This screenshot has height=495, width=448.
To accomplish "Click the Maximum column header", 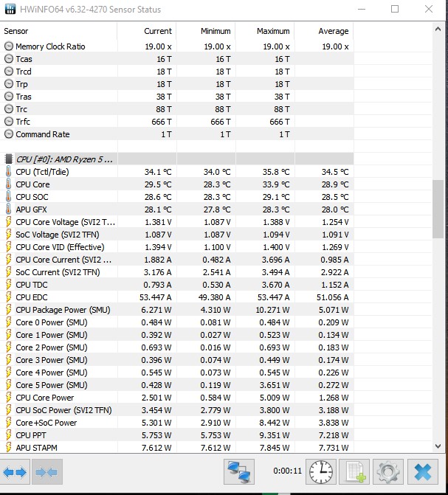I will tap(265, 31).
